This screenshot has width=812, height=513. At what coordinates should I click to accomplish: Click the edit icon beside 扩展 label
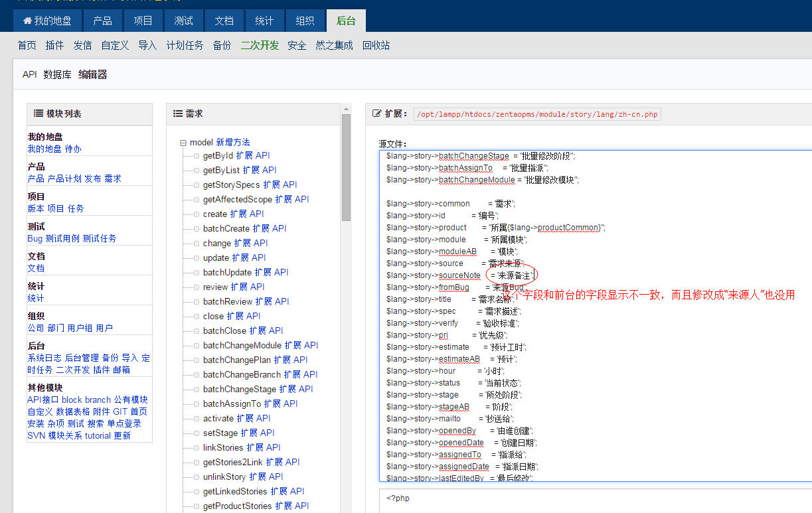pos(377,113)
